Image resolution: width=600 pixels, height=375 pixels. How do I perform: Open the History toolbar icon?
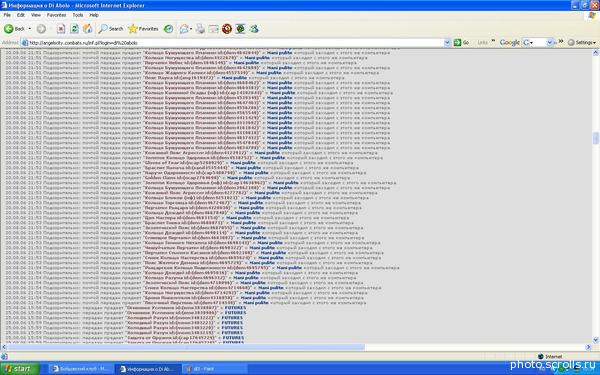tap(168, 29)
